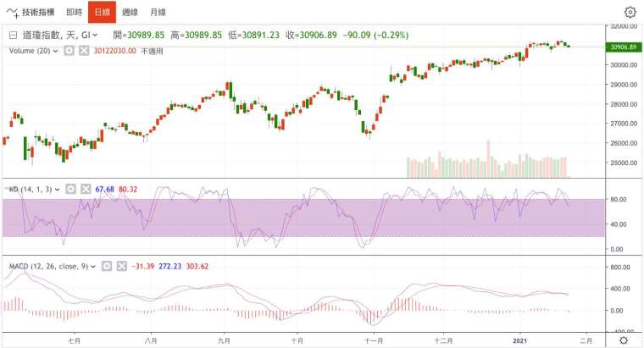Click the 40.00 KD axis label
This screenshot has width=644, height=348.
coord(618,224)
